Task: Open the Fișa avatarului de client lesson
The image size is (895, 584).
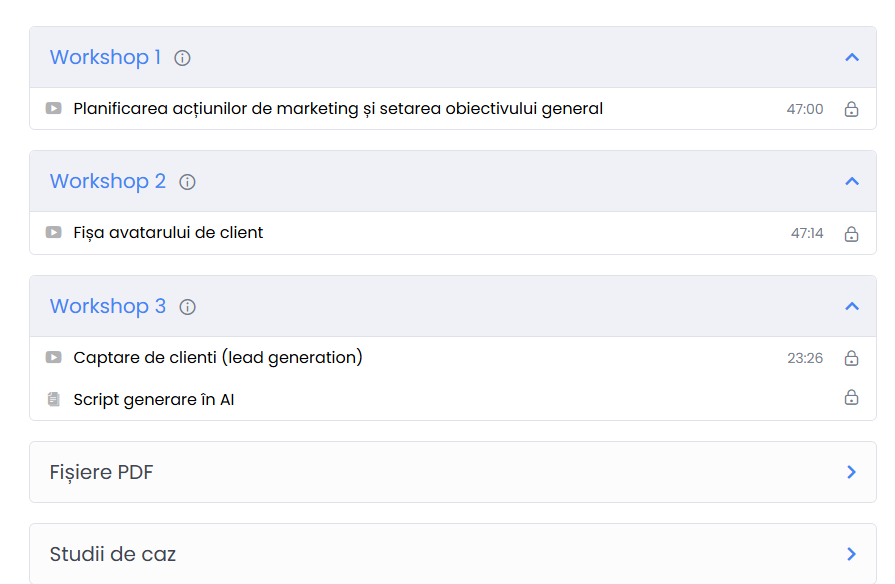Action: click(x=168, y=233)
